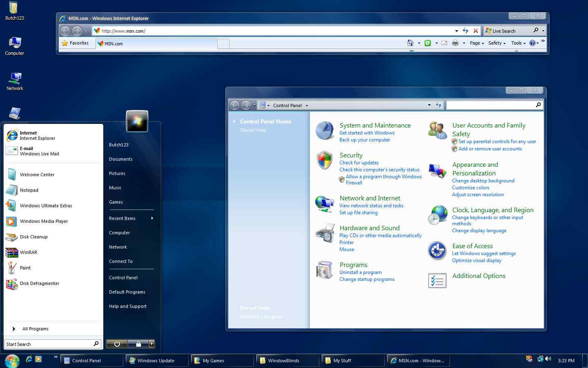Click volume icon in system tray
This screenshot has width=588, height=368.
[548, 359]
